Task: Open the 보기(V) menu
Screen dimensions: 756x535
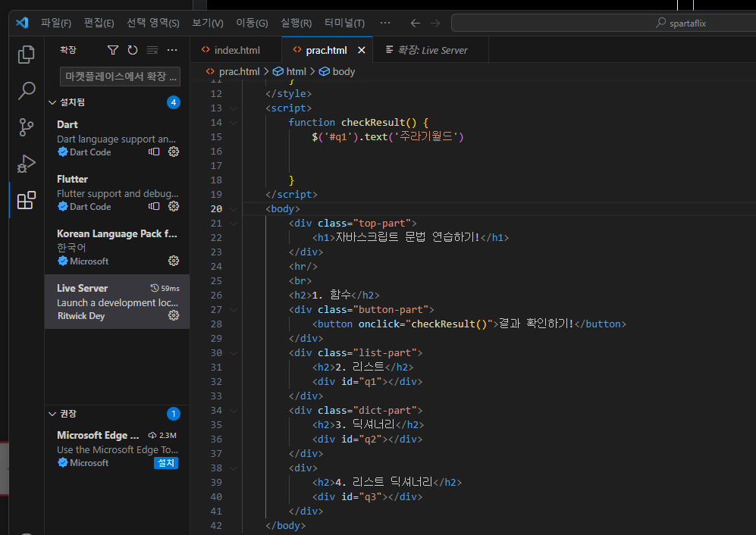Action: point(208,23)
